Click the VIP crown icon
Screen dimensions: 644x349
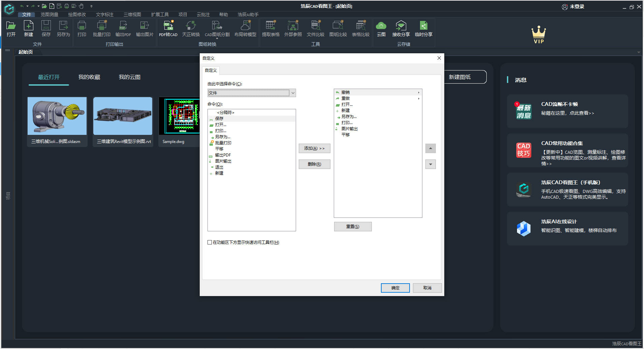(539, 34)
